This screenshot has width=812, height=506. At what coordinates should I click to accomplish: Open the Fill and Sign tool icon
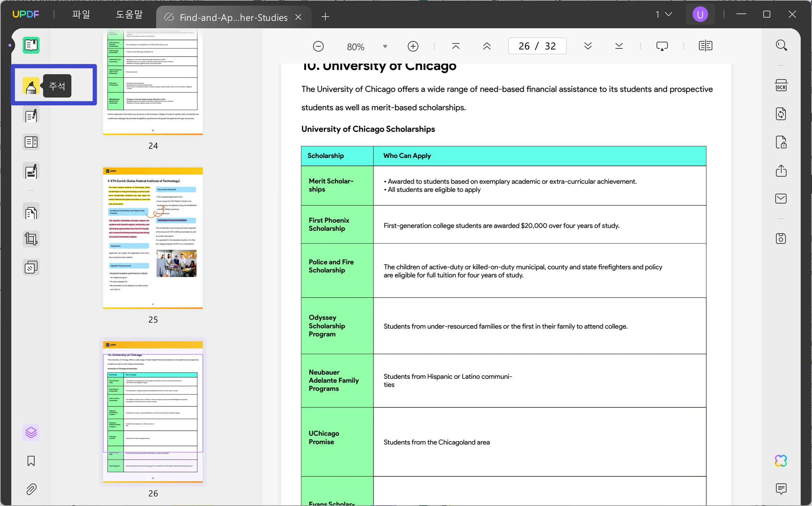point(31,171)
